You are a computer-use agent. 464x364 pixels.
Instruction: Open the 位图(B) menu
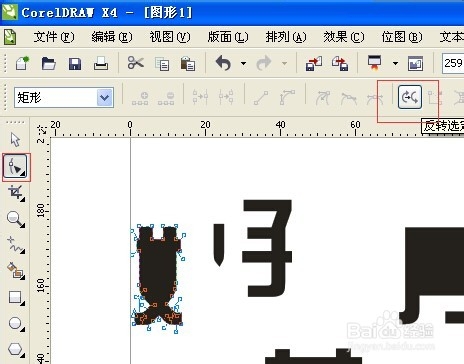tap(402, 37)
